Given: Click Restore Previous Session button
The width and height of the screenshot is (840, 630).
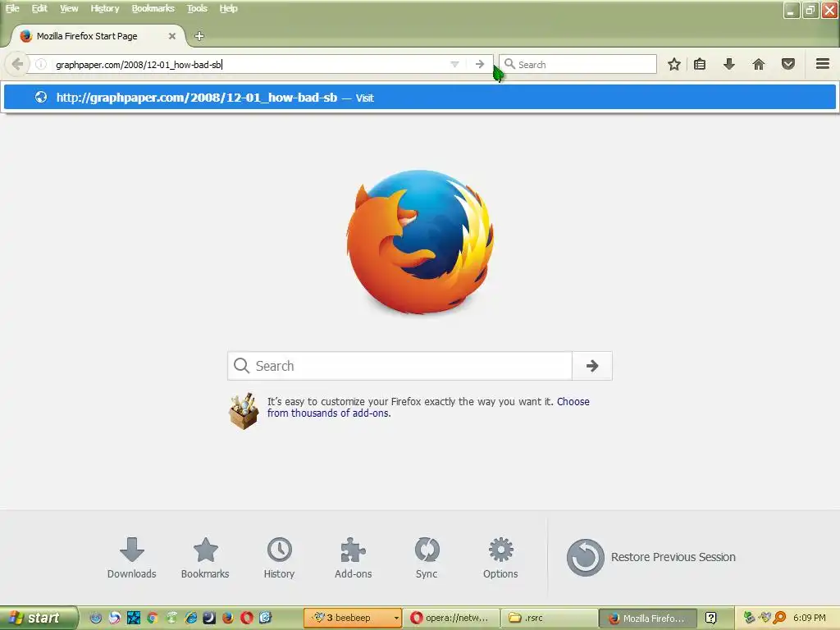Looking at the screenshot, I should pyautogui.click(x=651, y=557).
